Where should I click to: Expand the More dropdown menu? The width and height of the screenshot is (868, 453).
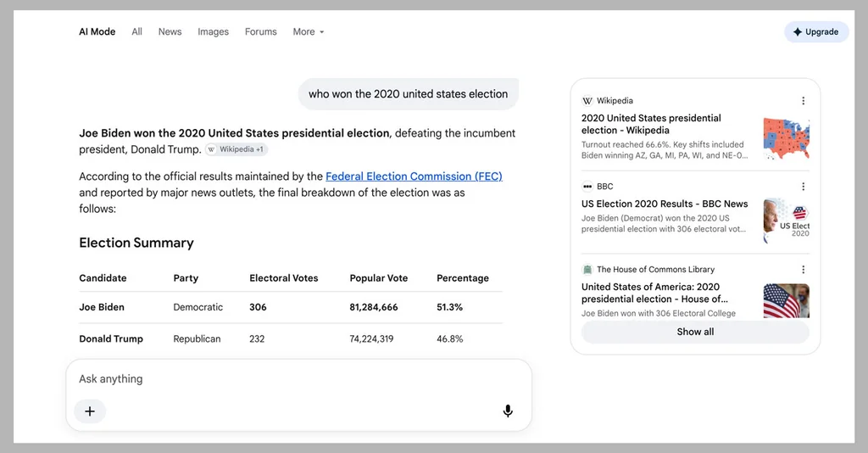coord(309,32)
